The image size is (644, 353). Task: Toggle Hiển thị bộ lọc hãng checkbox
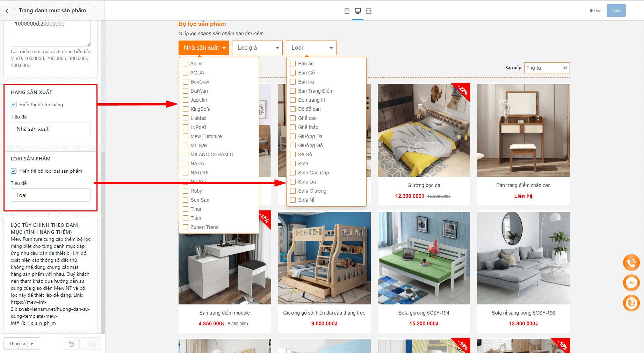[14, 105]
